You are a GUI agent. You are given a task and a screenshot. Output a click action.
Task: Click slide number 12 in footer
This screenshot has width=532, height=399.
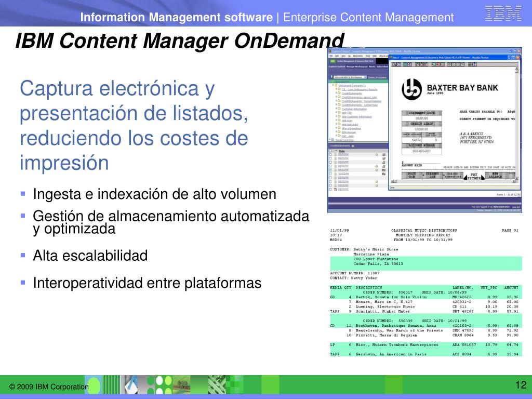pyautogui.click(x=521, y=385)
